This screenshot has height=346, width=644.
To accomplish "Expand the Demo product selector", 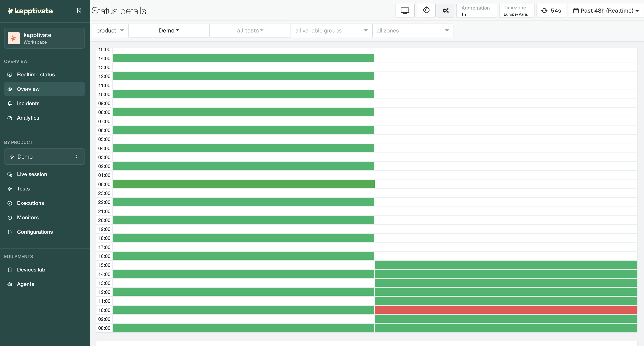I will 169,30.
